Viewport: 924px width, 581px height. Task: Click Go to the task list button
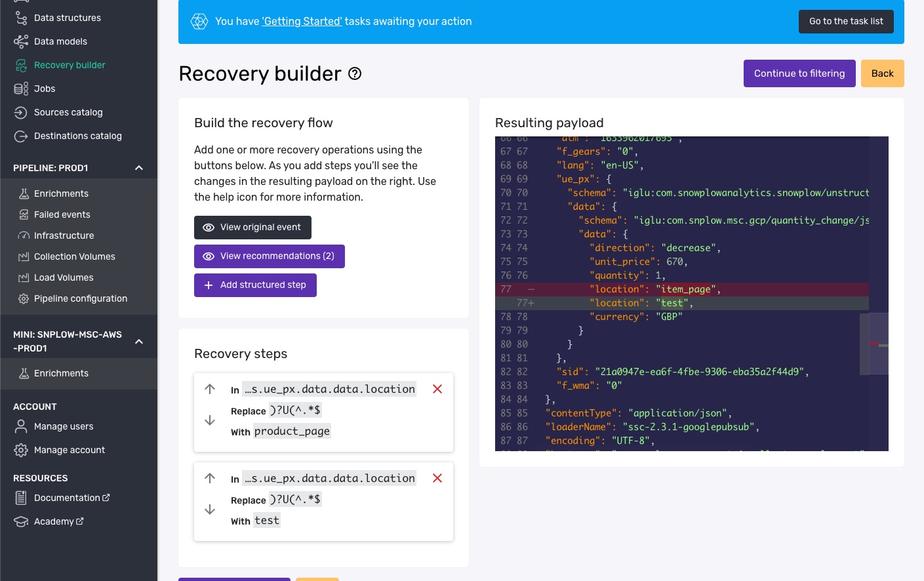[846, 21]
